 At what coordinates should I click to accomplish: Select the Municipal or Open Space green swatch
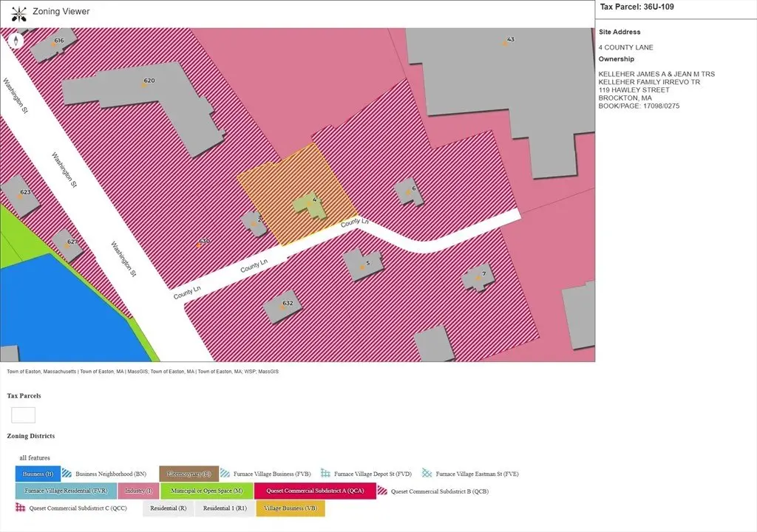(206, 491)
